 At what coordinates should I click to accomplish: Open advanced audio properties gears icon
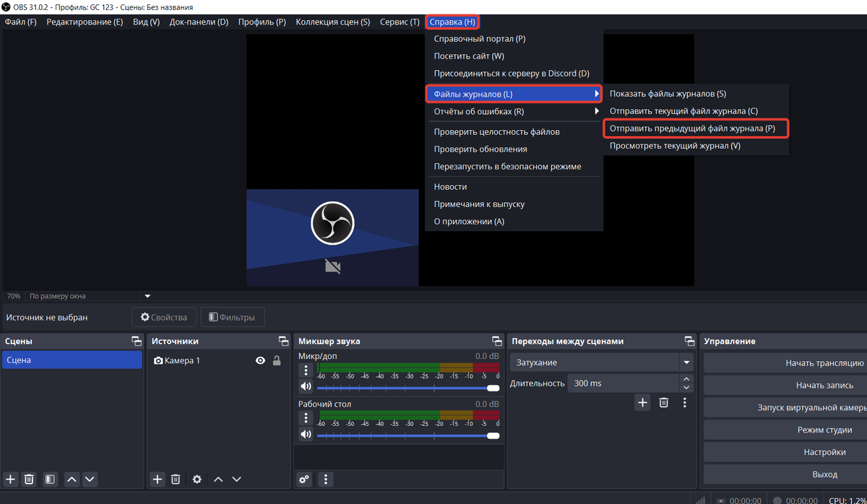305,479
